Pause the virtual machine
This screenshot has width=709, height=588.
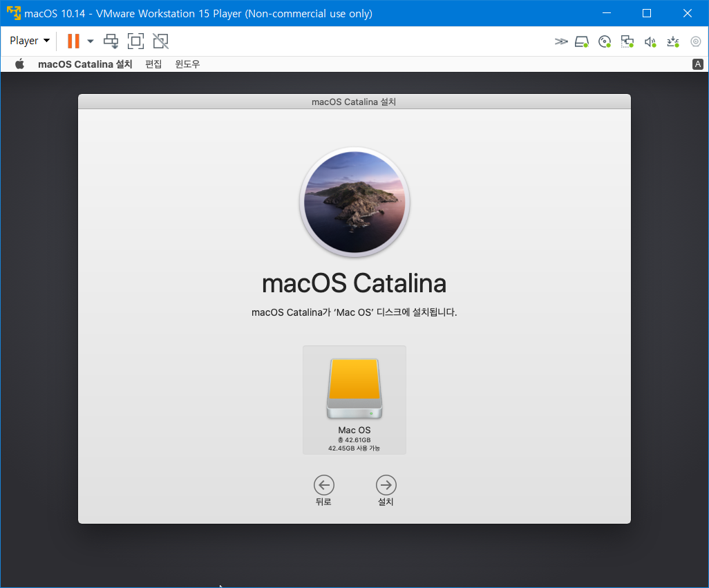[73, 41]
